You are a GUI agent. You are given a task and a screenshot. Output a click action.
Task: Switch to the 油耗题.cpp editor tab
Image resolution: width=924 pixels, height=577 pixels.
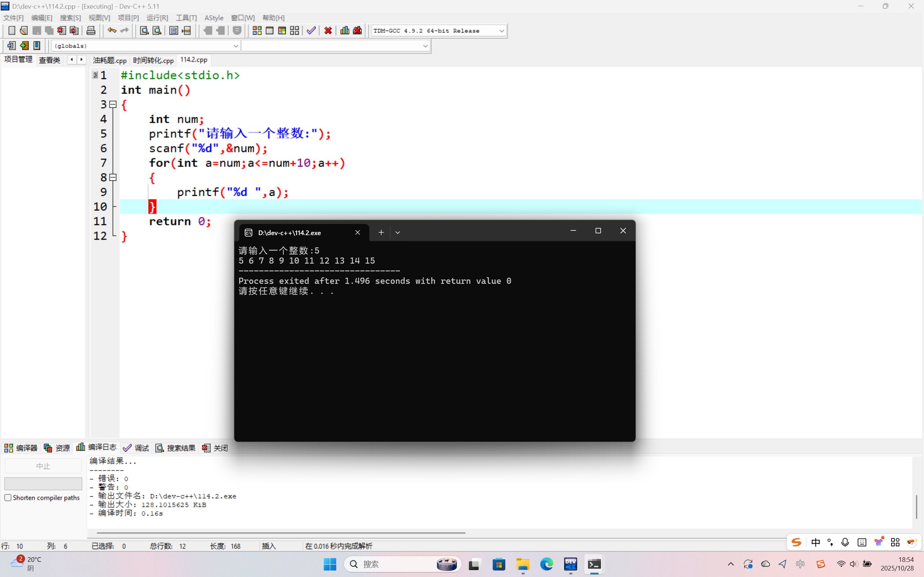pyautogui.click(x=110, y=60)
